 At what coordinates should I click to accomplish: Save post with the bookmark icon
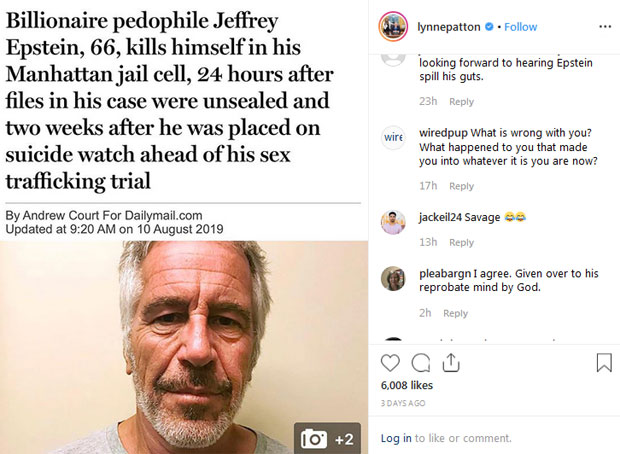603,363
